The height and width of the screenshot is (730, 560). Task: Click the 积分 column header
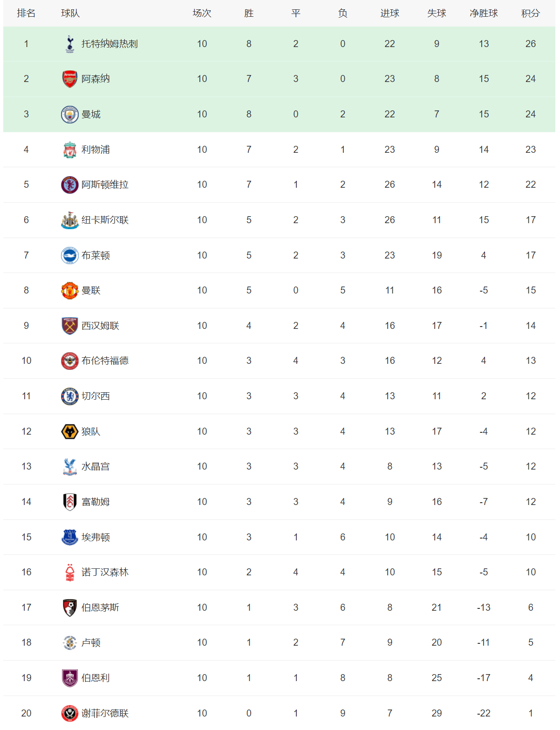(x=530, y=13)
